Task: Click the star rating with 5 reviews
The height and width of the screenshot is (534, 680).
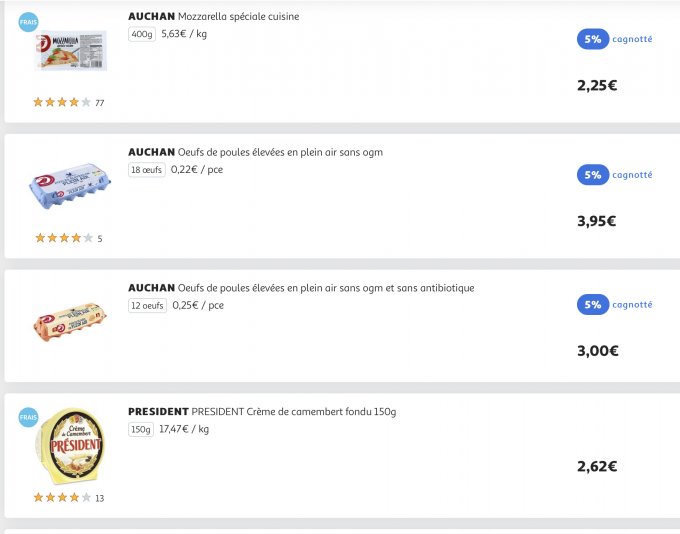Action: pyautogui.click(x=63, y=238)
